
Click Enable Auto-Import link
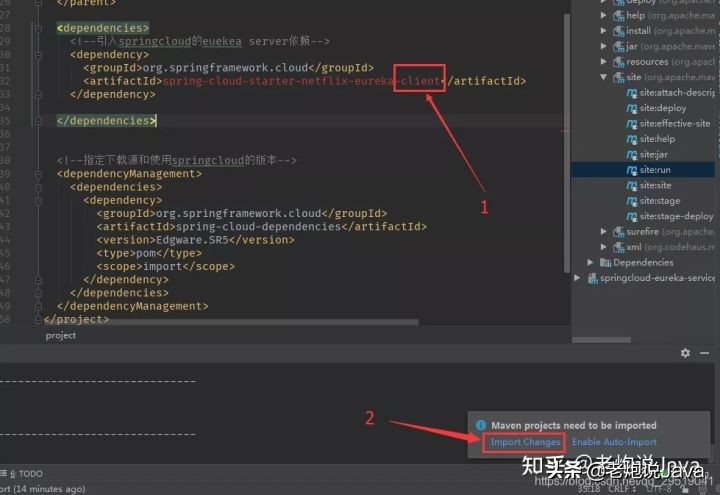click(614, 442)
